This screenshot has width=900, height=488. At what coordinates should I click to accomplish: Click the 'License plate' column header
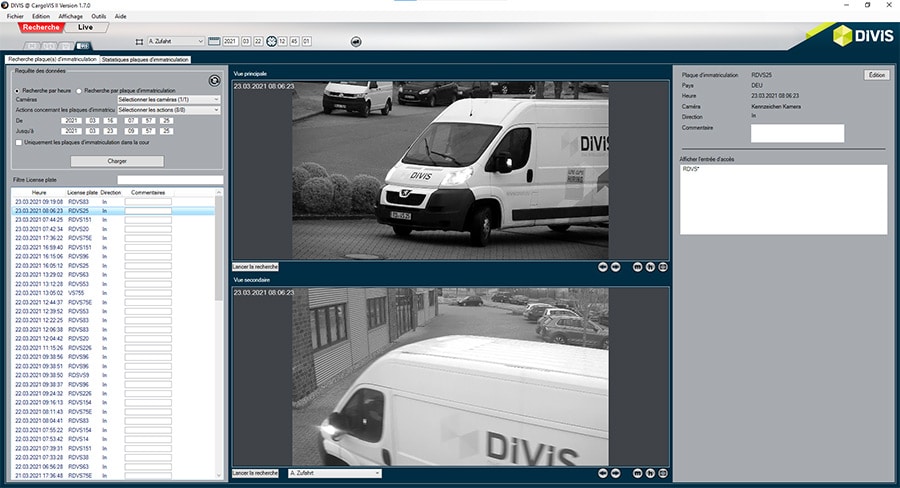pos(82,193)
